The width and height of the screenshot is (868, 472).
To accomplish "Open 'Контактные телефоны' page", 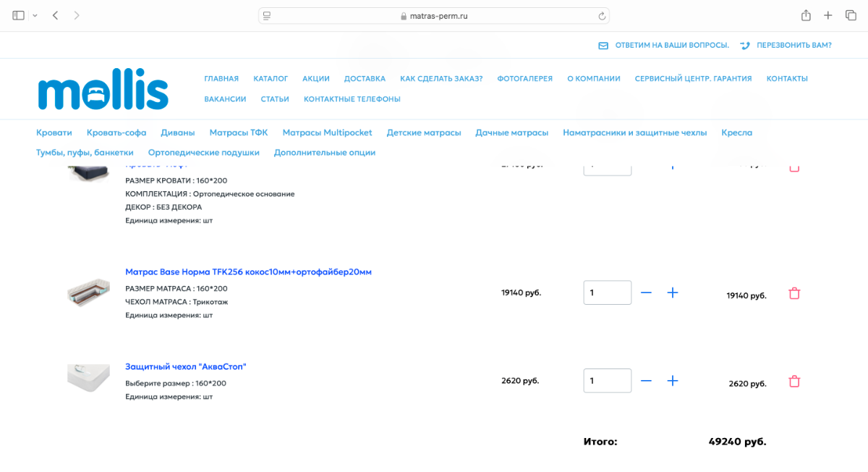I will (352, 98).
